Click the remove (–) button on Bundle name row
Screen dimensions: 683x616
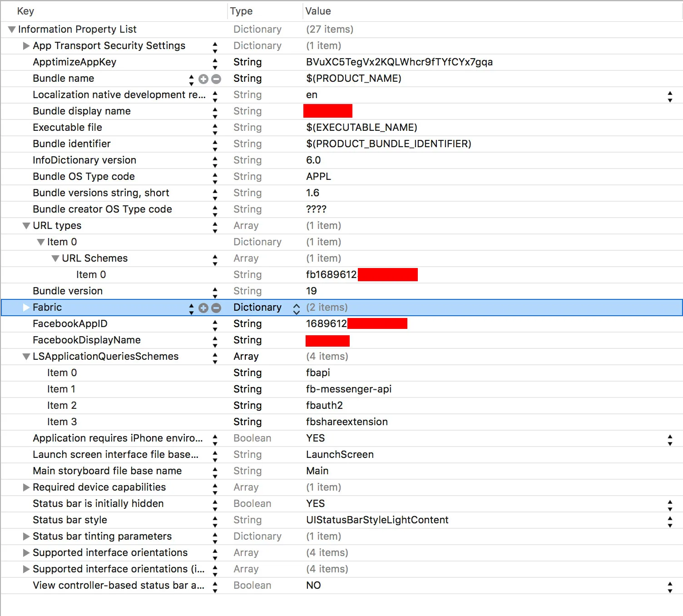[x=216, y=79]
